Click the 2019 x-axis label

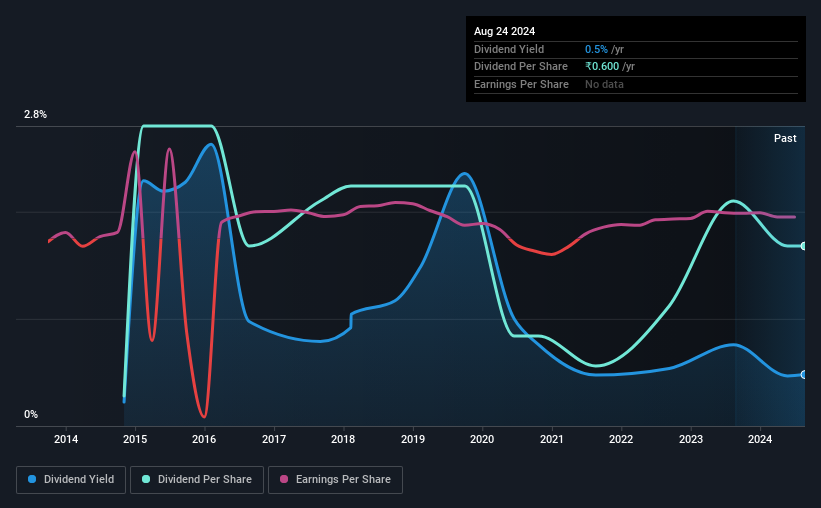click(x=413, y=439)
